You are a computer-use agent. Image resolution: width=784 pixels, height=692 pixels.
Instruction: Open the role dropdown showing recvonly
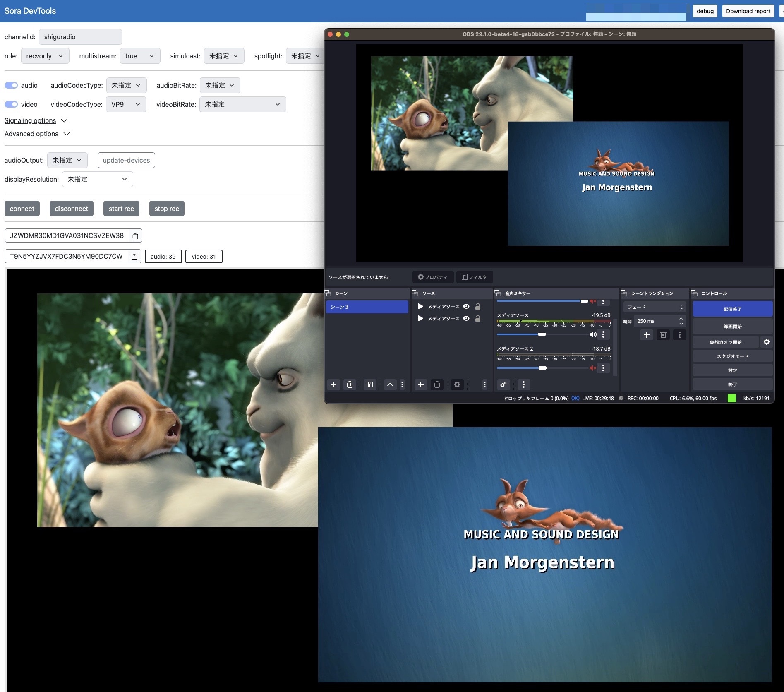45,56
